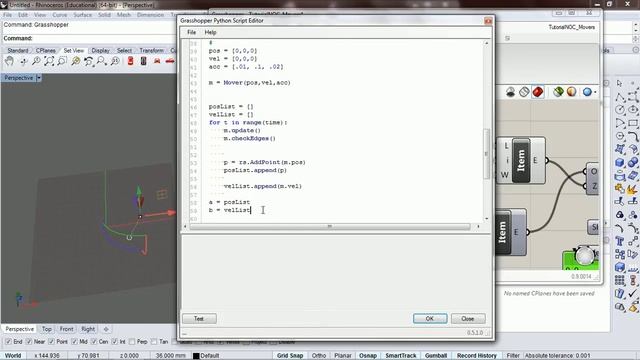Switch to the Front viewport tab
Image resolution: width=640 pixels, height=360 pixels.
pyautogui.click(x=67, y=329)
